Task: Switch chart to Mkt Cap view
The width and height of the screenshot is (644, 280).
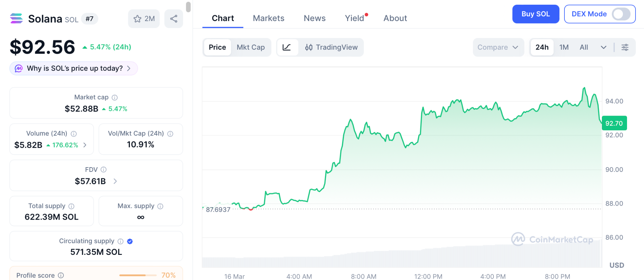Action: coord(251,47)
